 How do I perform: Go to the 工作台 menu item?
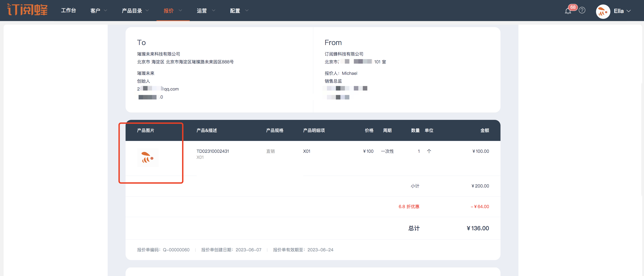point(68,11)
